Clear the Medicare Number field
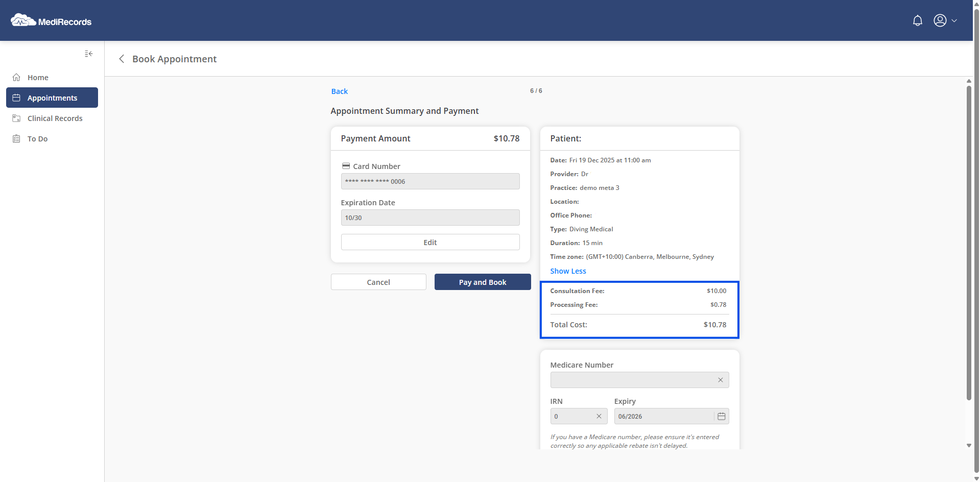The image size is (980, 482). (x=721, y=380)
